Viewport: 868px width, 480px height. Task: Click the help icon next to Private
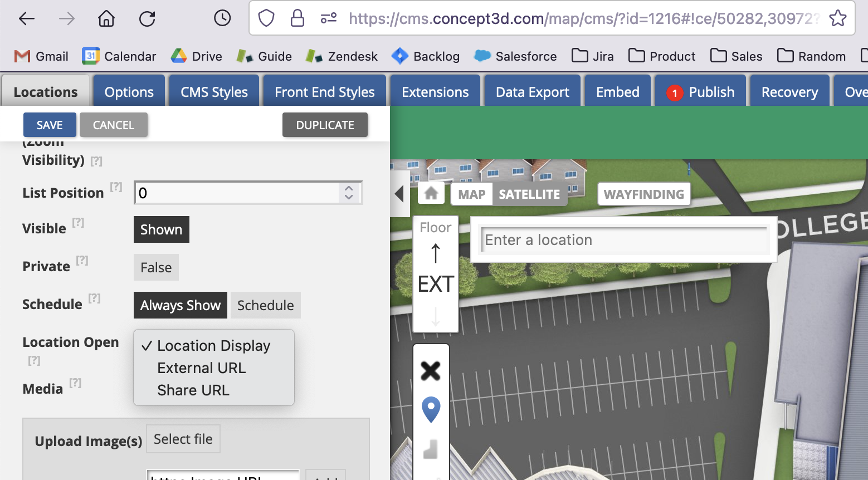coord(82,261)
